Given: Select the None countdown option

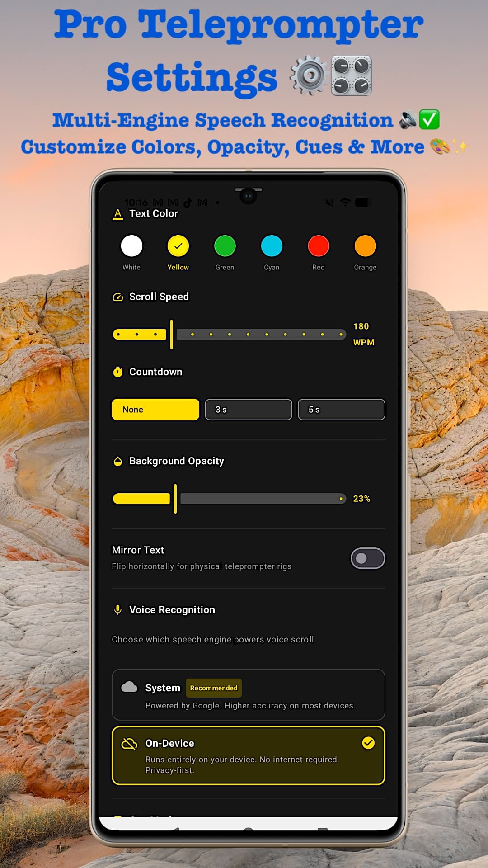Looking at the screenshot, I should click(155, 410).
